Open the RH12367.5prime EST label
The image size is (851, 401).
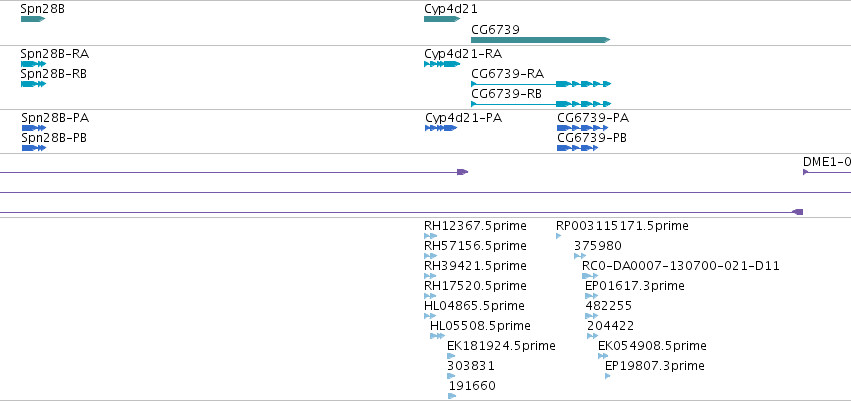[475, 226]
